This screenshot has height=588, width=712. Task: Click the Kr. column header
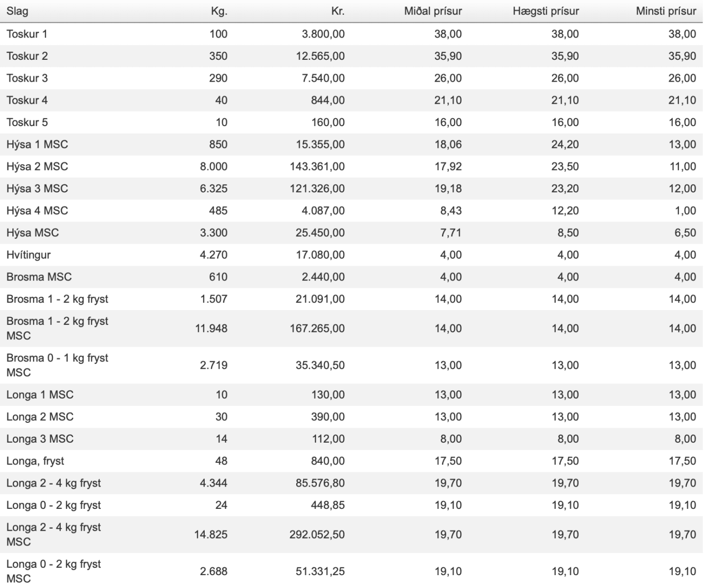pos(338,11)
